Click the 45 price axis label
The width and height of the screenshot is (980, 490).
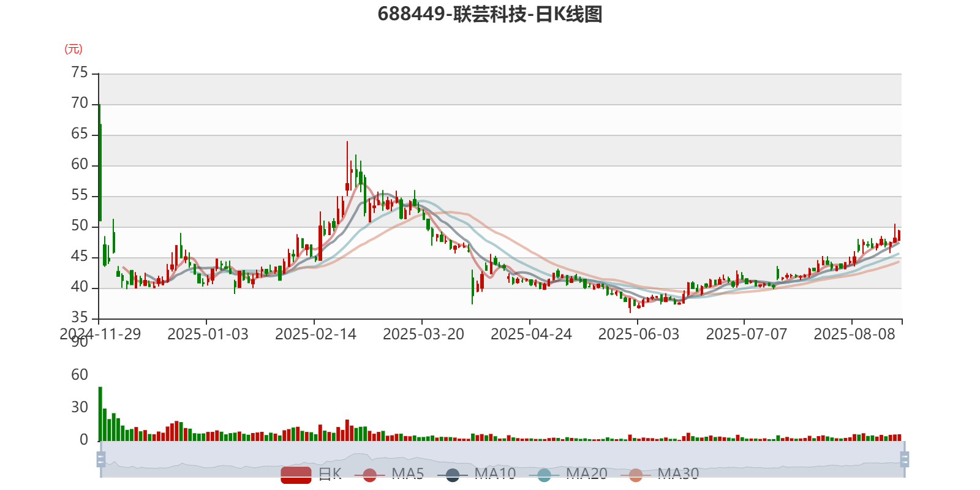tap(80, 257)
